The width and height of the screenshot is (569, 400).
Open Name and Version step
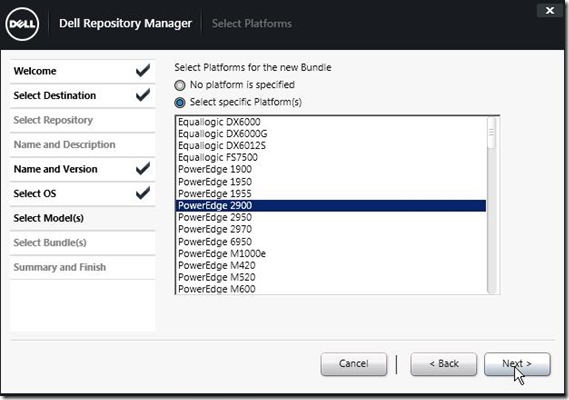click(x=83, y=169)
